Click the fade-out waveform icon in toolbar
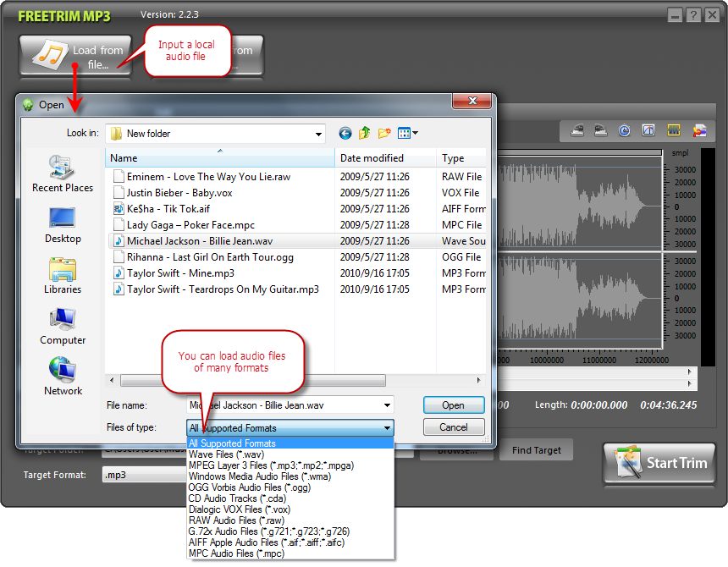Screen dimensions: 728x567 point(601,131)
